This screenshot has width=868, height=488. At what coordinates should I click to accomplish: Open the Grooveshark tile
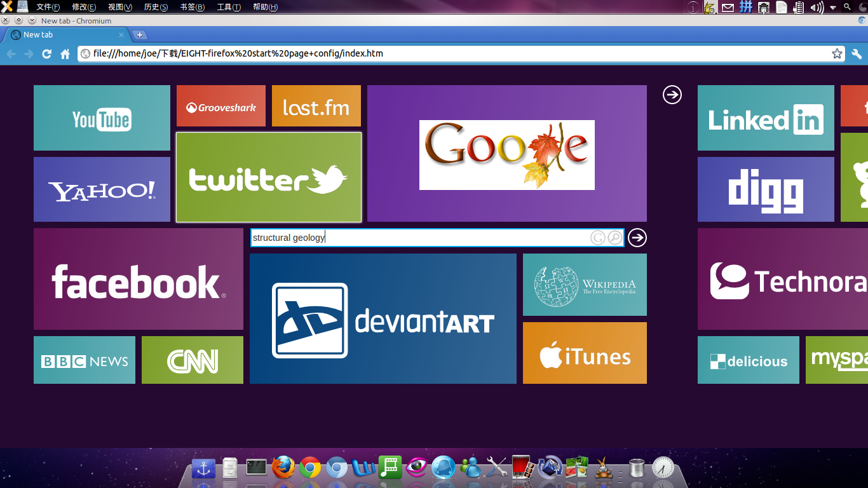(x=221, y=106)
